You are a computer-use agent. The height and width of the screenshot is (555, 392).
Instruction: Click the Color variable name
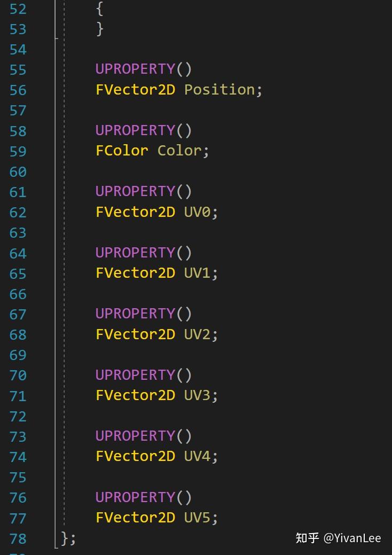(x=179, y=151)
